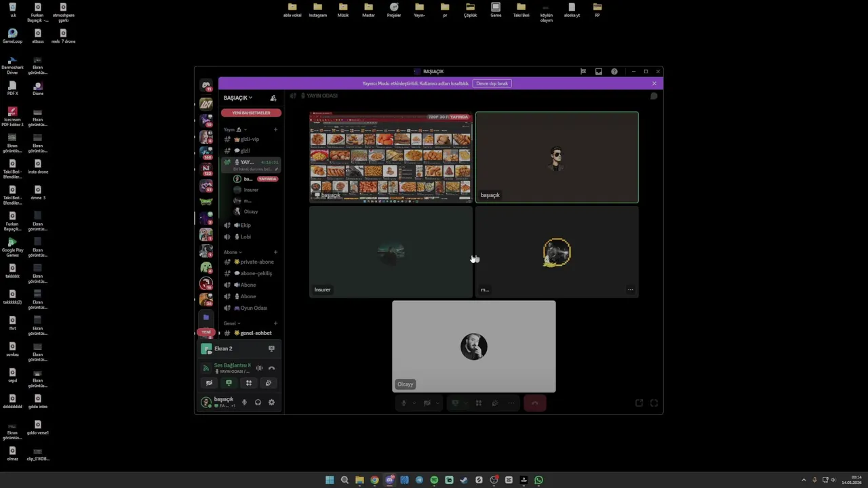Open the food stream thumbnail tile
The height and width of the screenshot is (488, 868).
[x=391, y=157]
